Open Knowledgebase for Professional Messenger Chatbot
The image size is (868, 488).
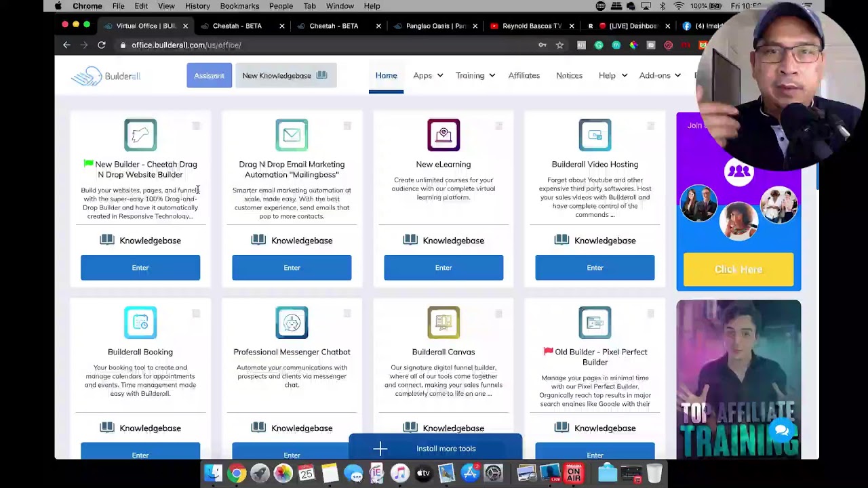292,428
